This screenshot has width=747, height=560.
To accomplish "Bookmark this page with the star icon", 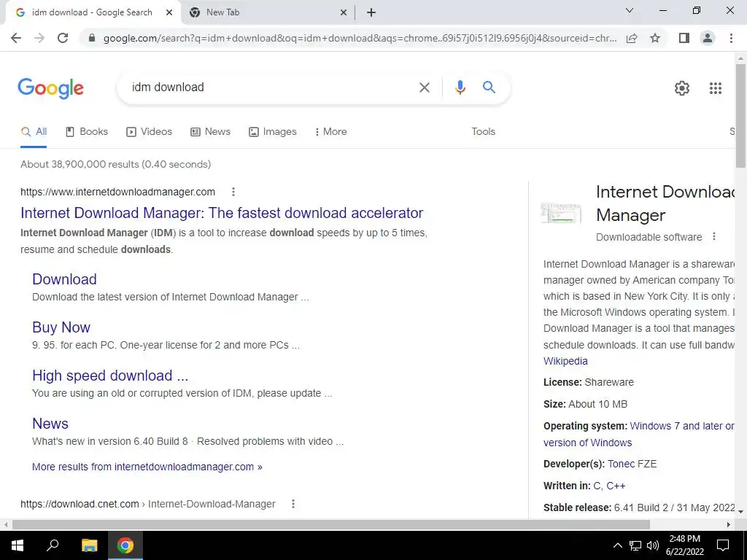I will (x=655, y=38).
